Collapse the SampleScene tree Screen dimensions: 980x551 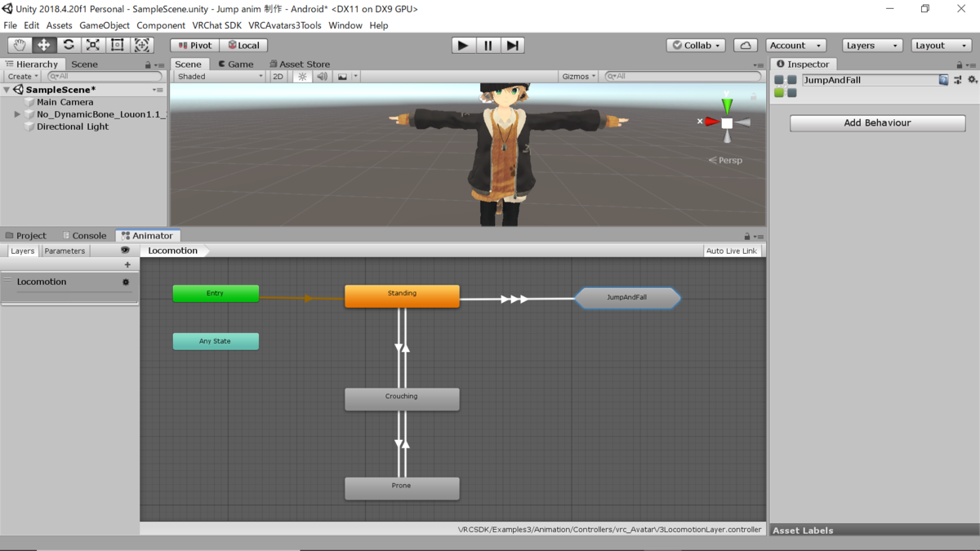pos(7,90)
